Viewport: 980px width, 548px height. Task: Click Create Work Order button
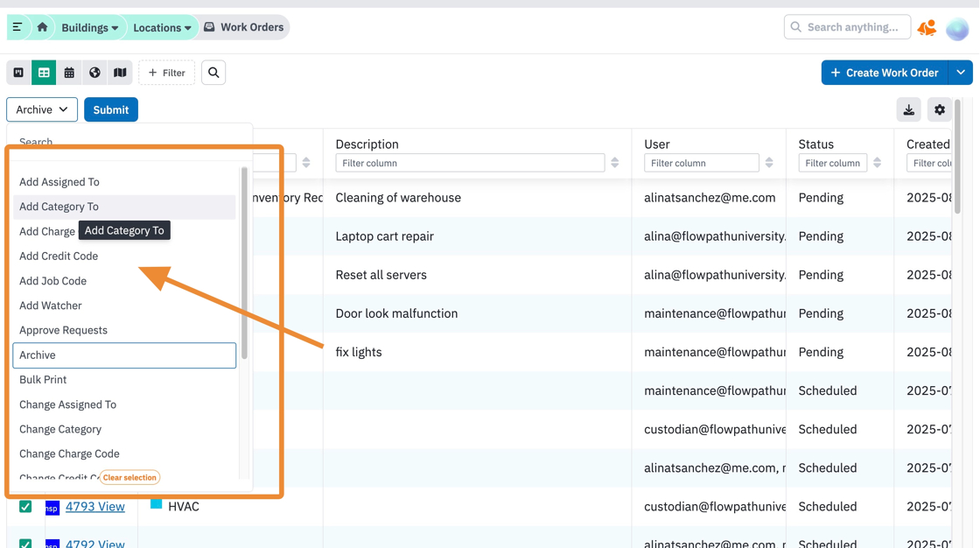885,73
